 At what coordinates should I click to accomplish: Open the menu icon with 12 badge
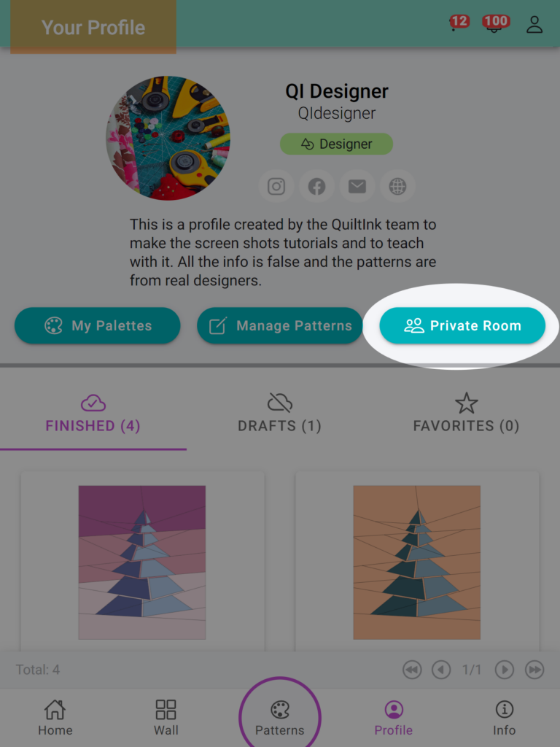pyautogui.click(x=458, y=23)
